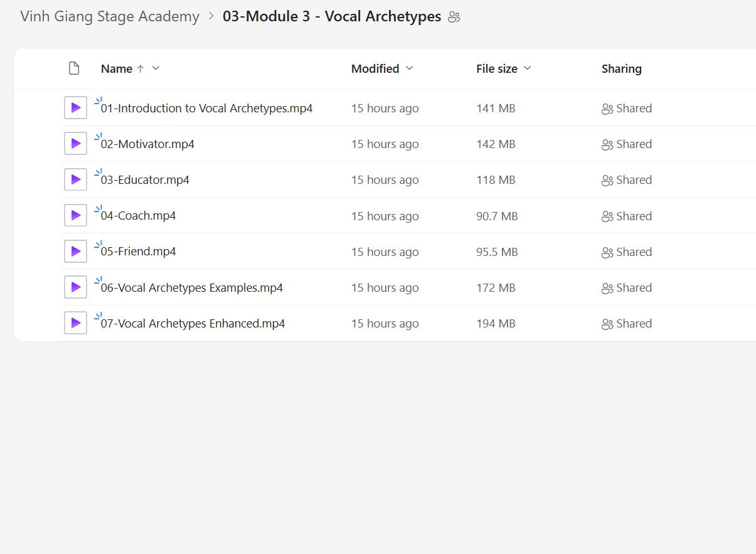Navigate to Vinh Giang Stage Academy breadcrumb

click(x=110, y=17)
